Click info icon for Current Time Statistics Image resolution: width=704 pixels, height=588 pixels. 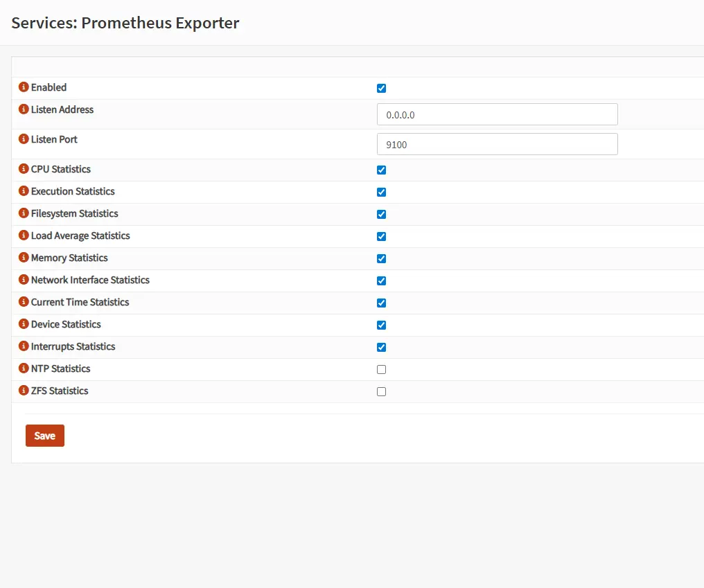24,302
